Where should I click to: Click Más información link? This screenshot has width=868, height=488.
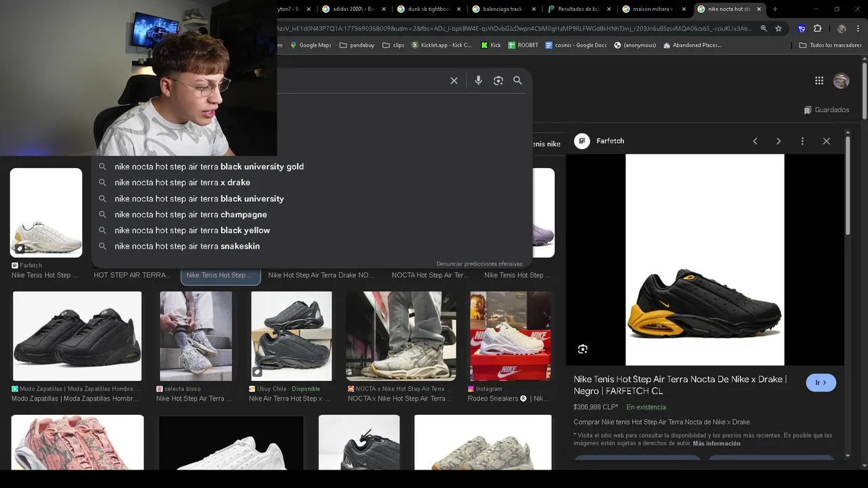(x=716, y=444)
